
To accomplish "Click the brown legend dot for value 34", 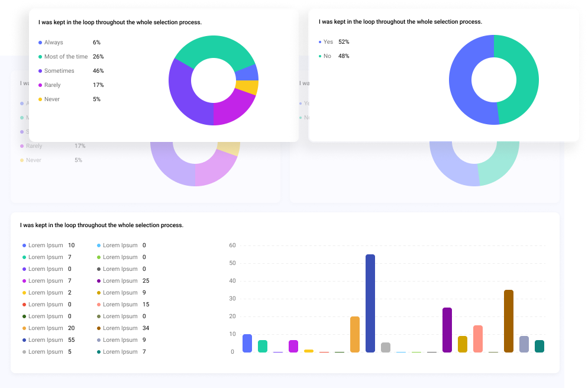I will (98, 328).
